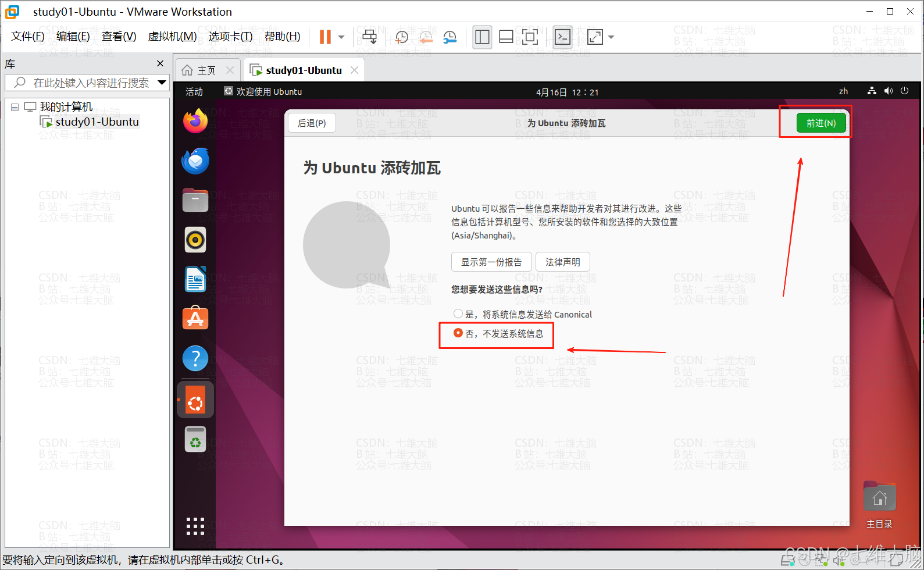Close the study01-Ubuntu tab
The width and height of the screenshot is (924, 570).
pos(354,70)
